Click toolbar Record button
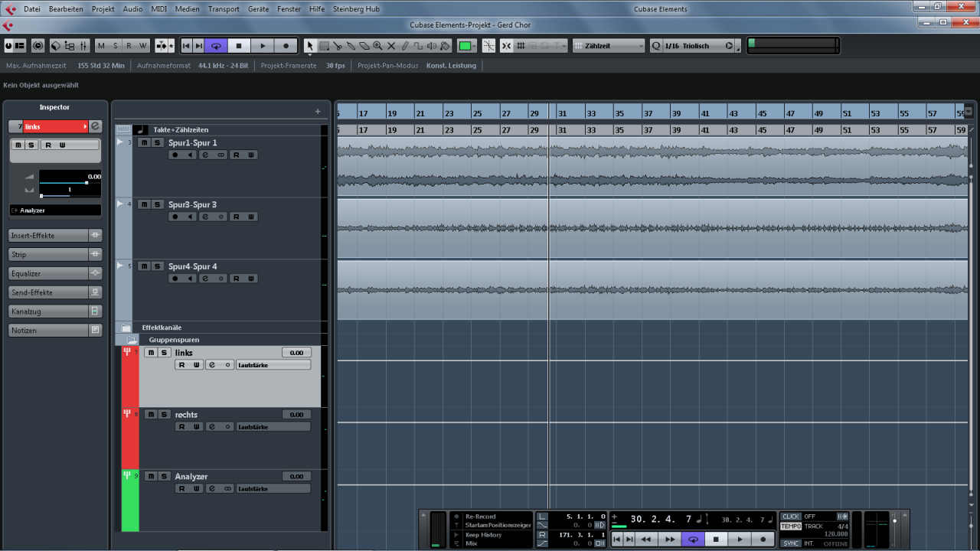This screenshot has height=551, width=980. (x=286, y=46)
